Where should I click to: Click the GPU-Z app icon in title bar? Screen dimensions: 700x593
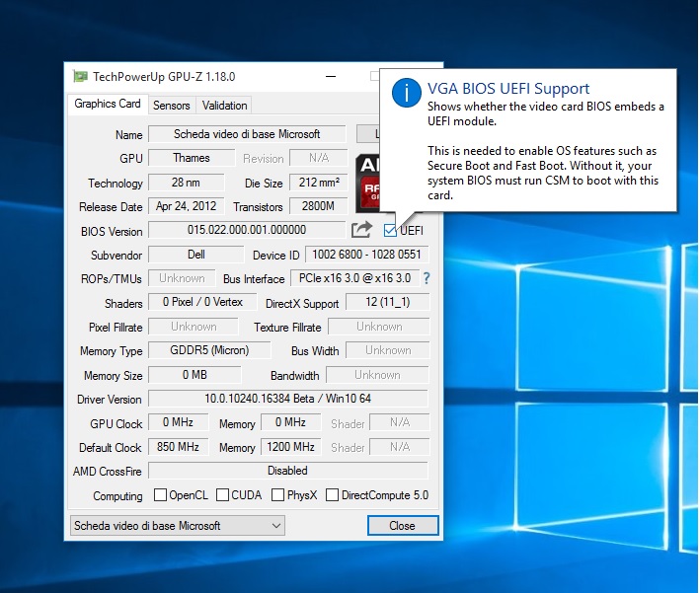tap(80, 76)
